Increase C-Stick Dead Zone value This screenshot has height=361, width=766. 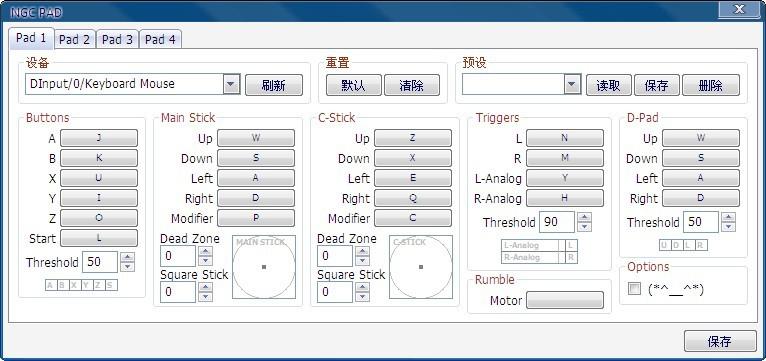pyautogui.click(x=362, y=251)
